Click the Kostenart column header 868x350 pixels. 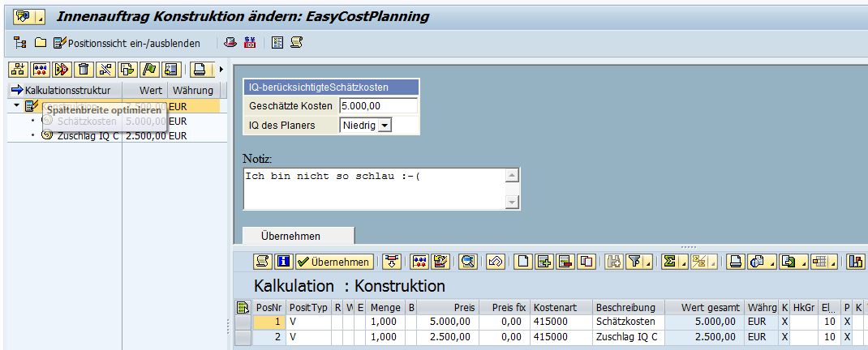[x=561, y=307]
